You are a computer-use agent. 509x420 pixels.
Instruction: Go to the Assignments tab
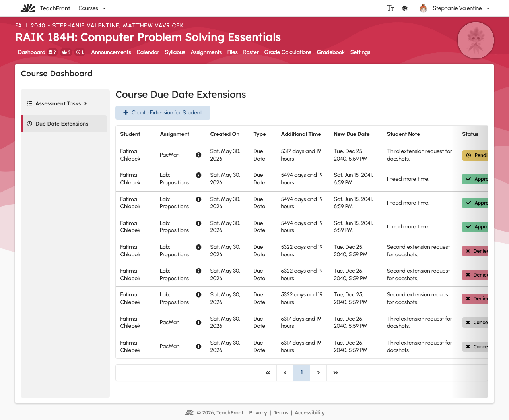click(206, 52)
